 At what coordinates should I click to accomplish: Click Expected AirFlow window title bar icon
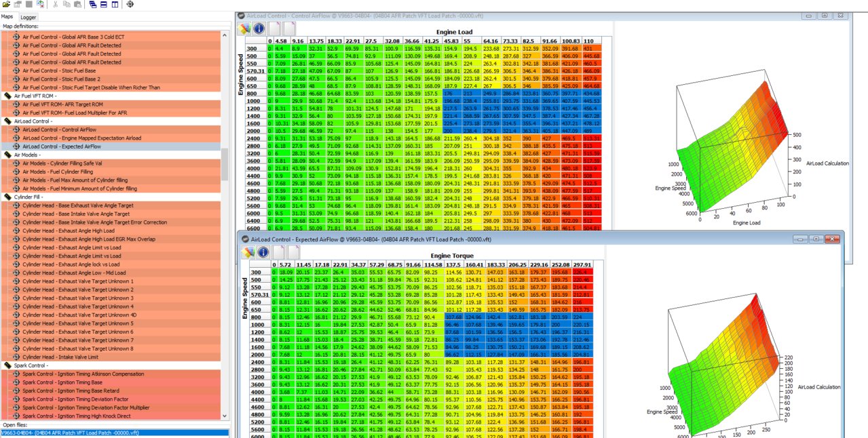[245, 239]
